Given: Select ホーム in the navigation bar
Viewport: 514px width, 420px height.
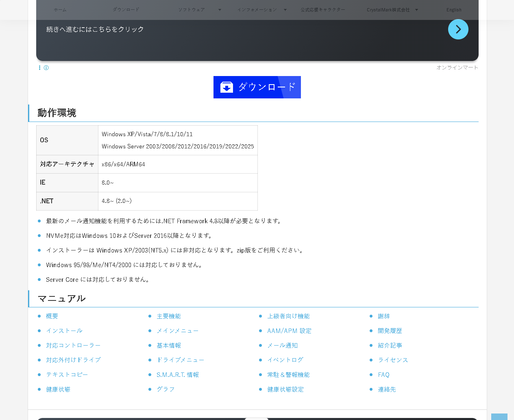Looking at the screenshot, I should click(x=60, y=10).
